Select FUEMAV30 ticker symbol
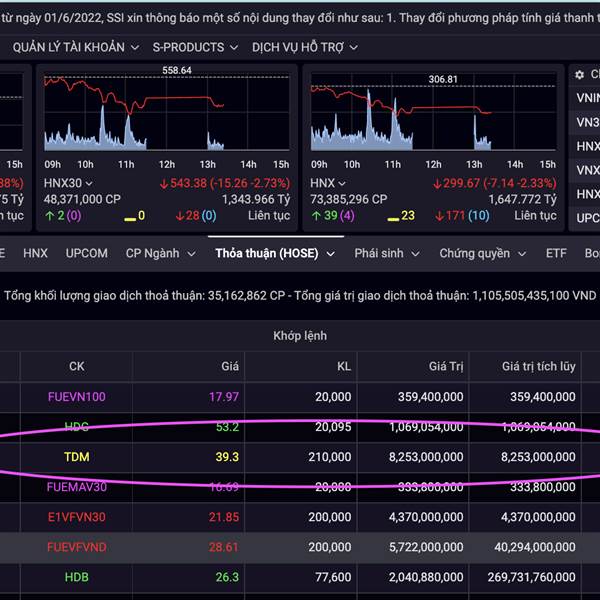The image size is (600, 600). click(x=77, y=487)
